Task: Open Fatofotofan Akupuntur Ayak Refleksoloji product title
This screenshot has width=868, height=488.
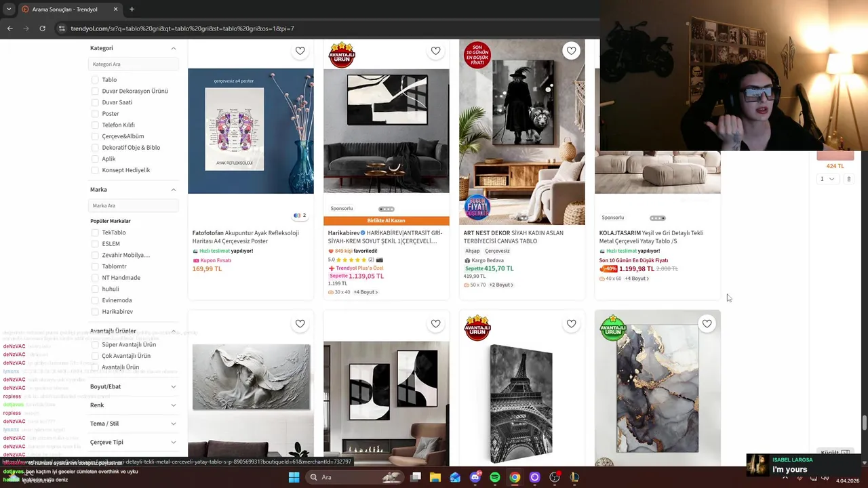Action: click(245, 237)
